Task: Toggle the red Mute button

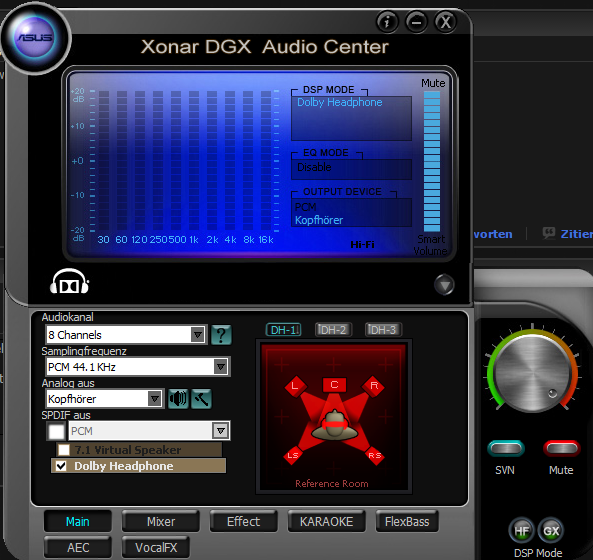Action: point(562,449)
